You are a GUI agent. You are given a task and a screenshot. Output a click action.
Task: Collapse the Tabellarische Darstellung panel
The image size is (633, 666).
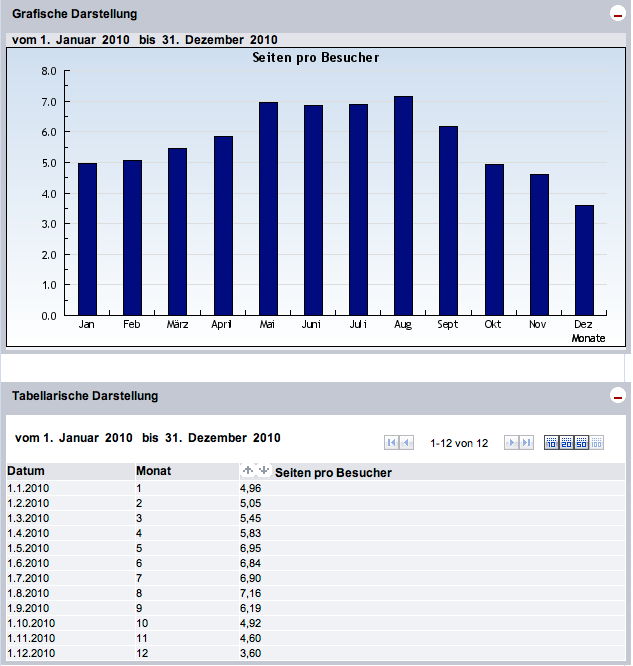tap(616, 396)
